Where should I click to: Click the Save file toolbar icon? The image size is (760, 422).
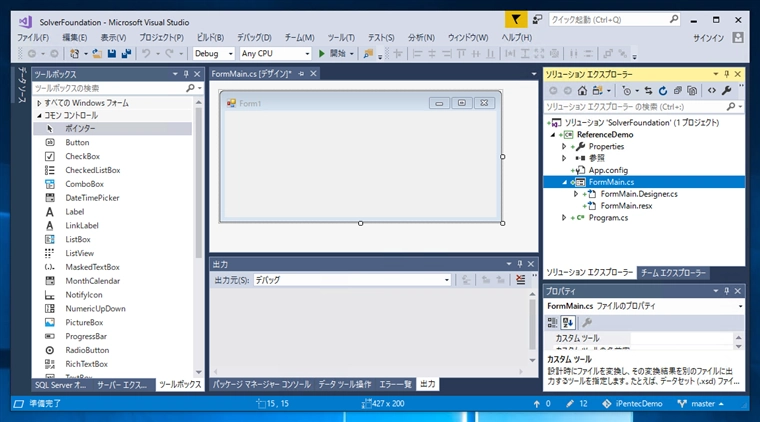112,54
